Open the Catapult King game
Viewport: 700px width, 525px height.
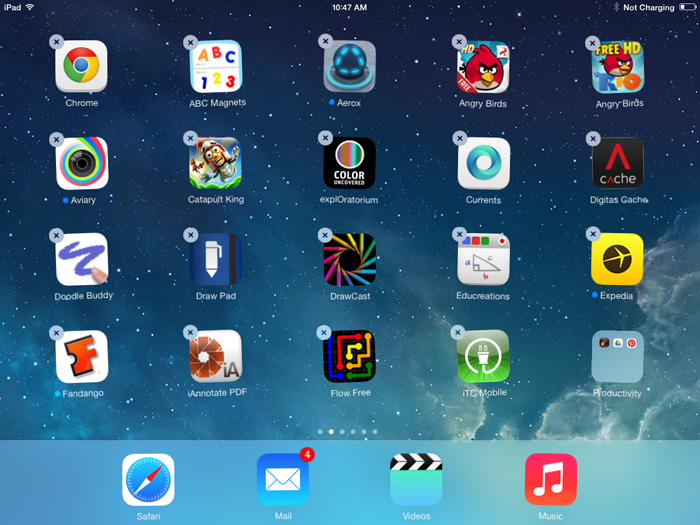tap(216, 163)
